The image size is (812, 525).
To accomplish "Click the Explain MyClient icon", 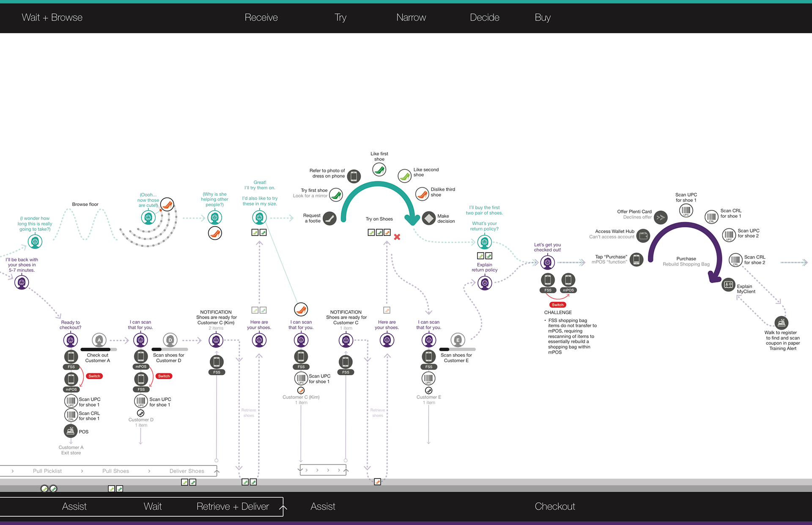I will (728, 284).
